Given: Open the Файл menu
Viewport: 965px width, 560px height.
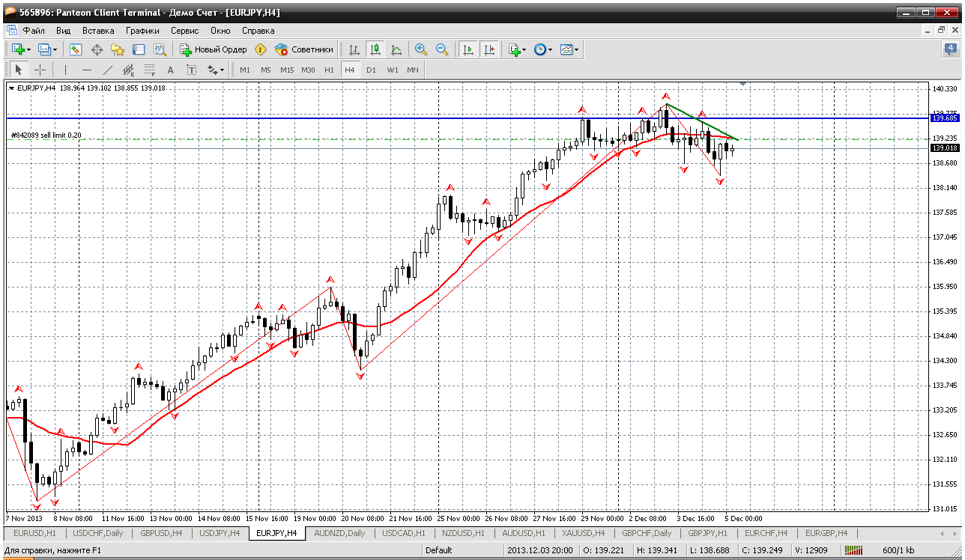Looking at the screenshot, I should (34, 31).
